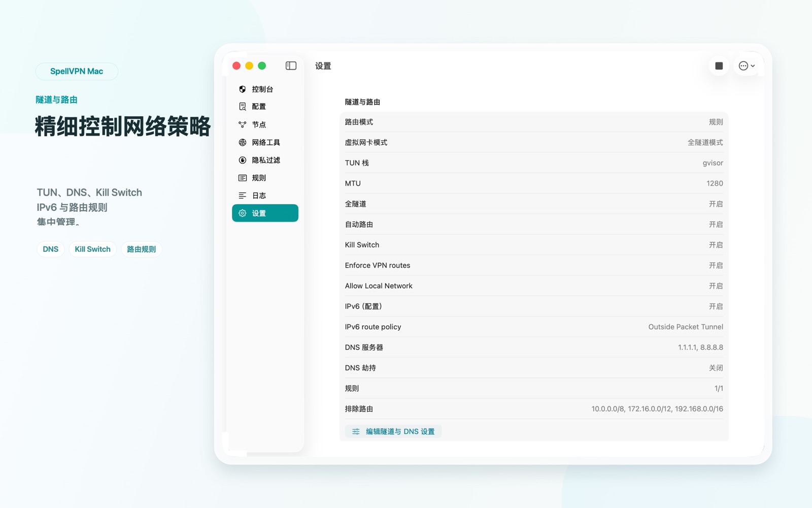
Task: Click the Outside Packet Tunnel value
Action: click(686, 327)
